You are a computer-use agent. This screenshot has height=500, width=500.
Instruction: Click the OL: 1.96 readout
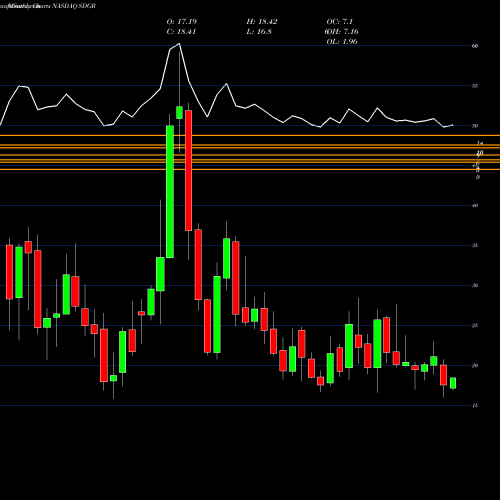[x=342, y=42]
